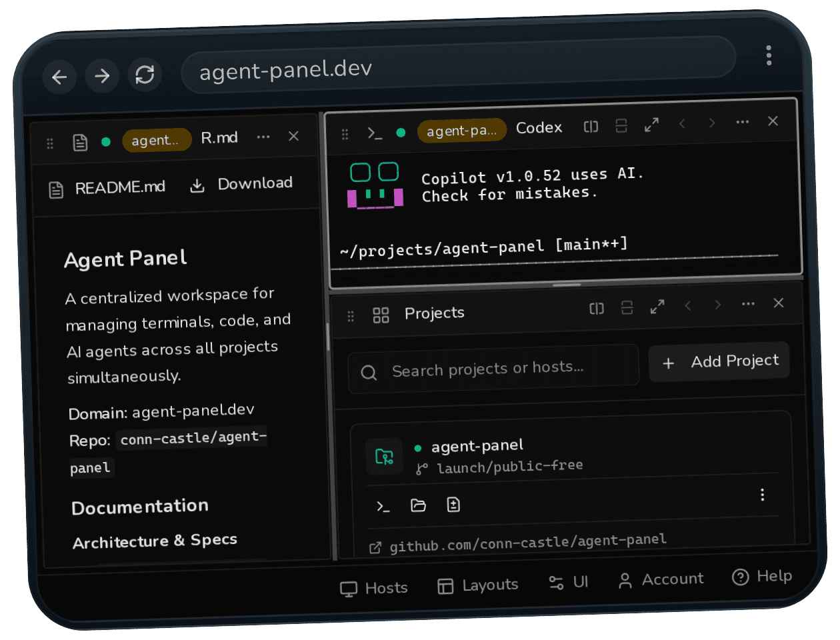Click the Projects grid icon
This screenshot has width=840, height=640.
(381, 315)
